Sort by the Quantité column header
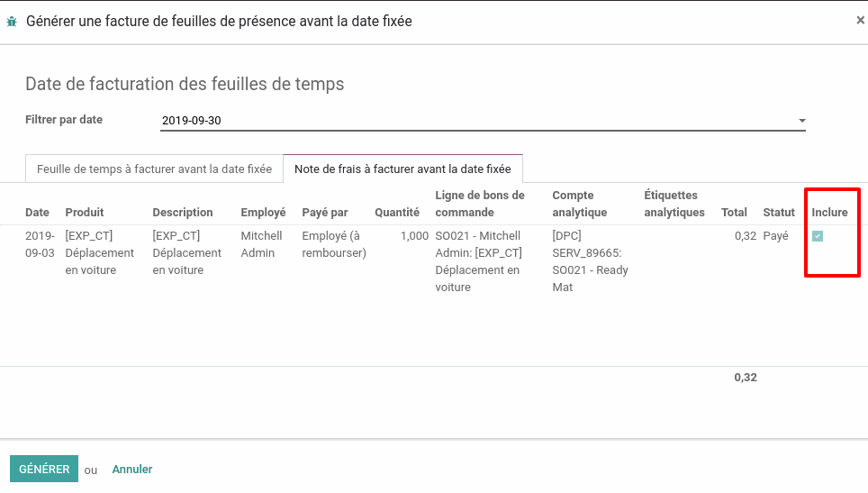 point(397,212)
